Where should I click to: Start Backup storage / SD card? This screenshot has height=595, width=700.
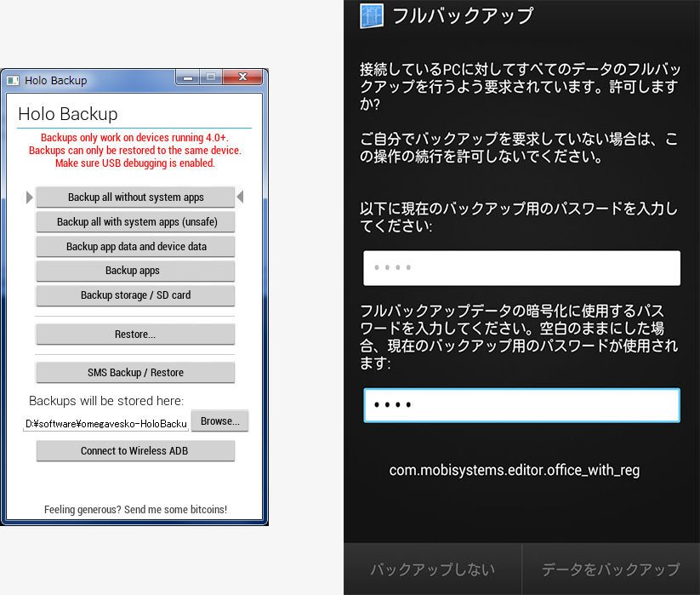click(134, 295)
